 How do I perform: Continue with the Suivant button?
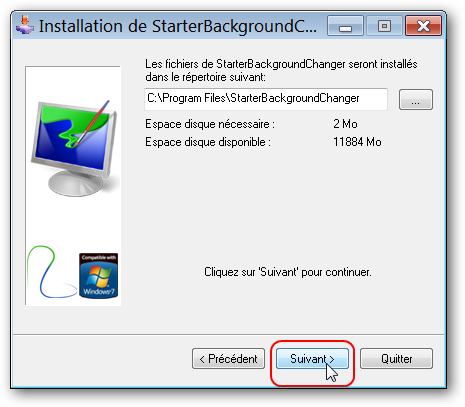click(312, 359)
